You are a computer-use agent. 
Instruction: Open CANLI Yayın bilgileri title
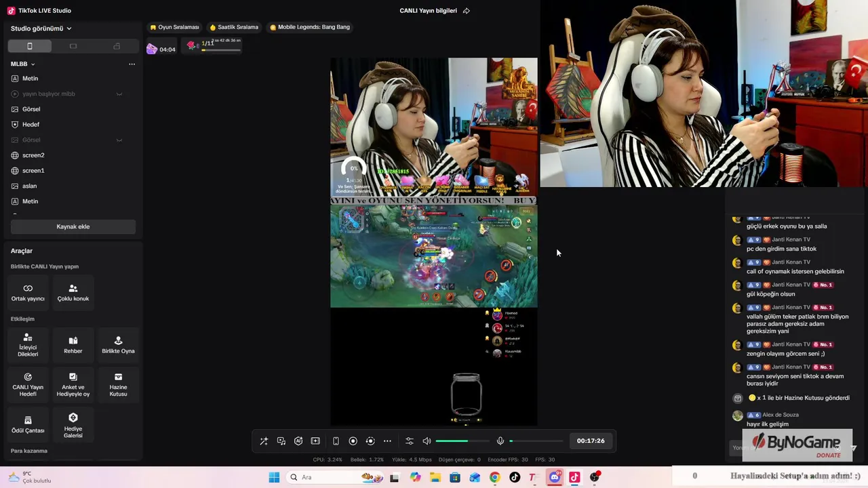point(428,11)
